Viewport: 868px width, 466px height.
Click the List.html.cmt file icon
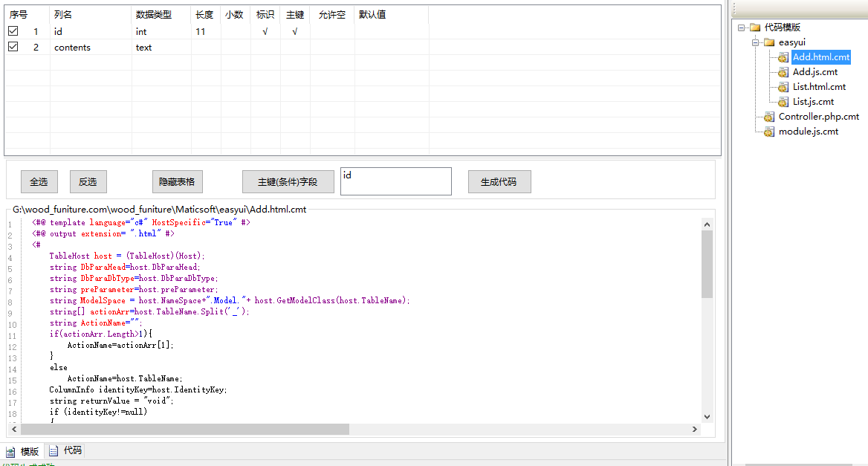[783, 87]
